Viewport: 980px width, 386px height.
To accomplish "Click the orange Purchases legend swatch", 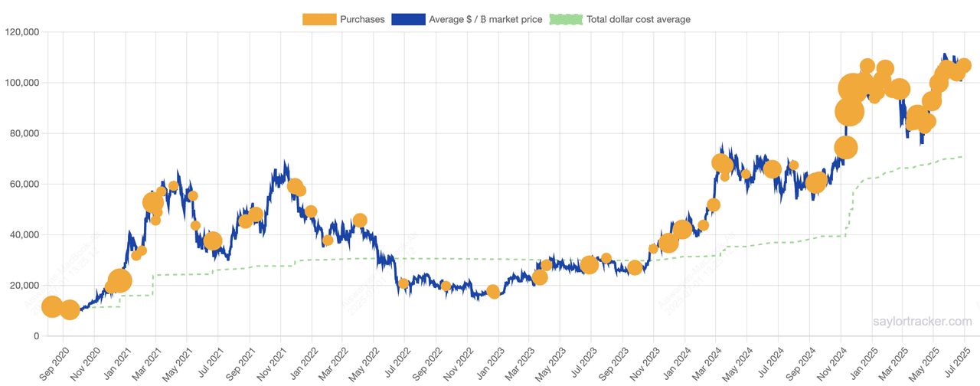I will pyautogui.click(x=319, y=19).
